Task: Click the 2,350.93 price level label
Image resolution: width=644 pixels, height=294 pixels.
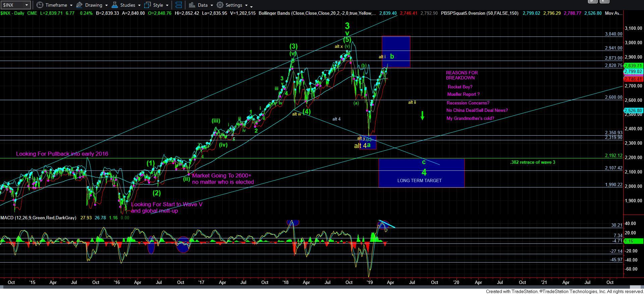Action: (613, 133)
